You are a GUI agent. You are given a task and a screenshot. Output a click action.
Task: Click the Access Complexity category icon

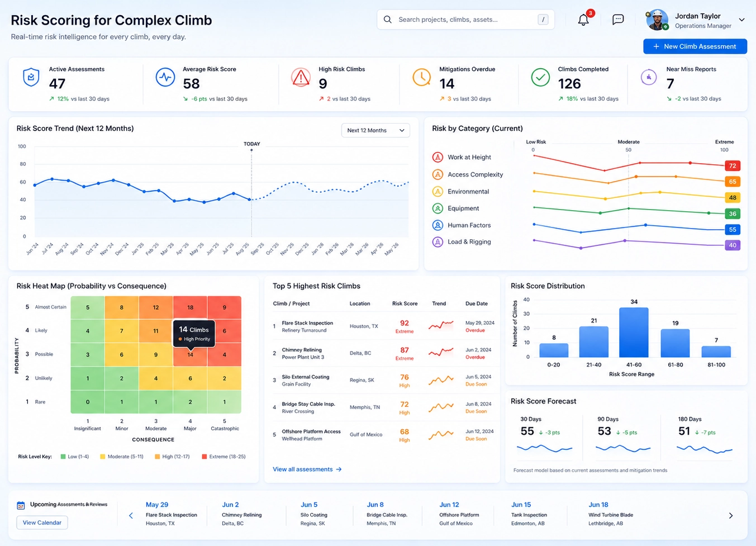coord(438,174)
